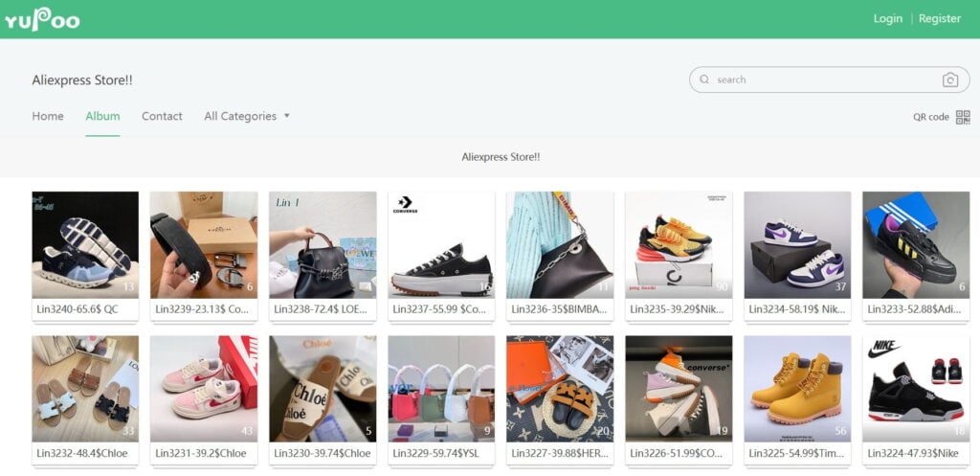Go to the Home tab
Screen dimensions: 980x476
coord(48,116)
